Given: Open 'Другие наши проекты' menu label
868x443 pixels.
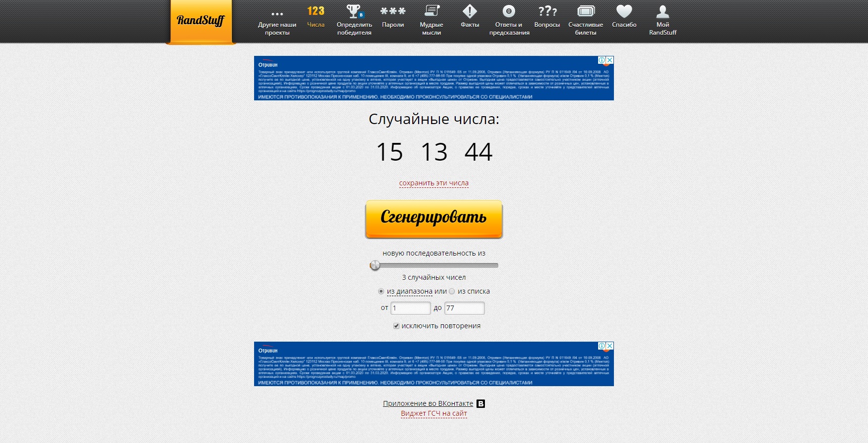Looking at the screenshot, I should click(x=277, y=29).
